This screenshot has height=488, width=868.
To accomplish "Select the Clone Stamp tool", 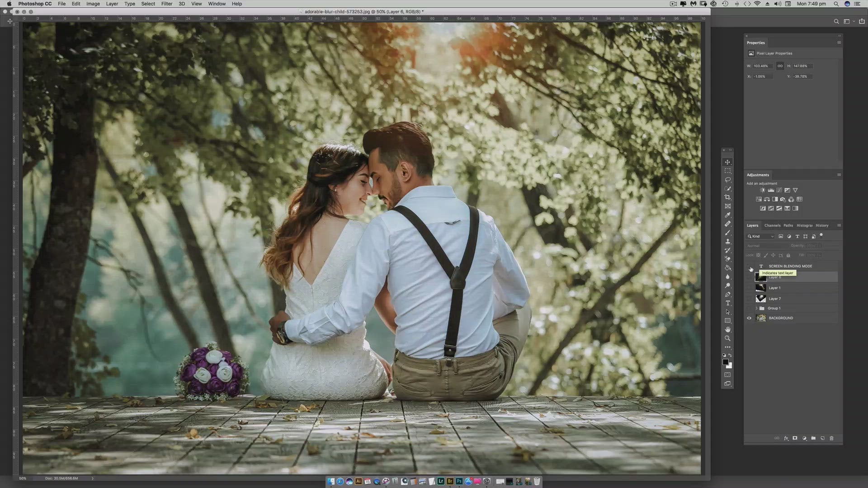I will (x=727, y=242).
